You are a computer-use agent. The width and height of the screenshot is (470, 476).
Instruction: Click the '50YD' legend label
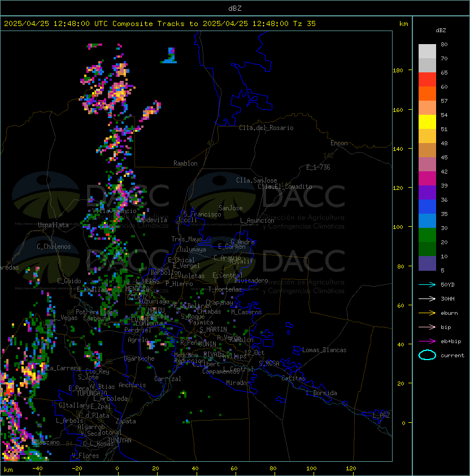pyautogui.click(x=447, y=285)
